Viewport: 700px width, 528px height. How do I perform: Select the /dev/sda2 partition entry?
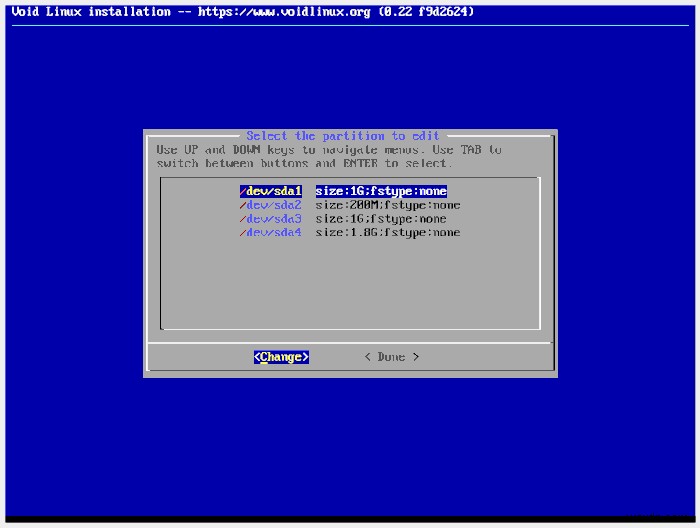[x=271, y=205]
